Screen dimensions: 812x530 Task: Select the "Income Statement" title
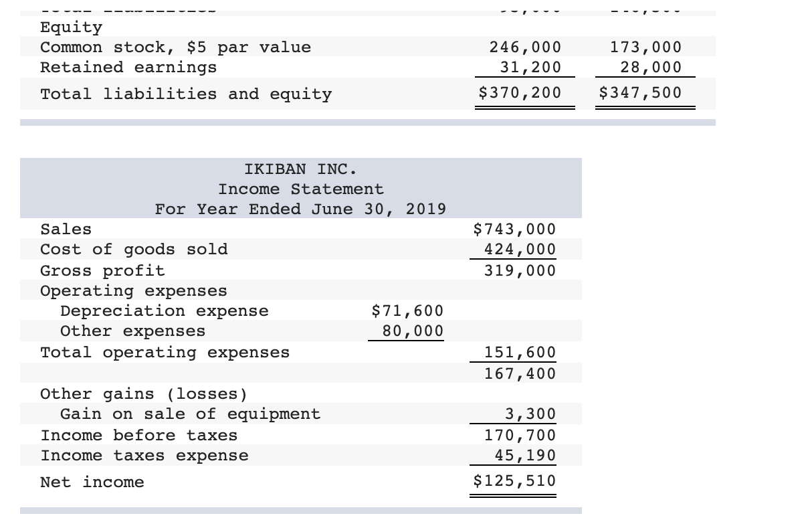[301, 189]
